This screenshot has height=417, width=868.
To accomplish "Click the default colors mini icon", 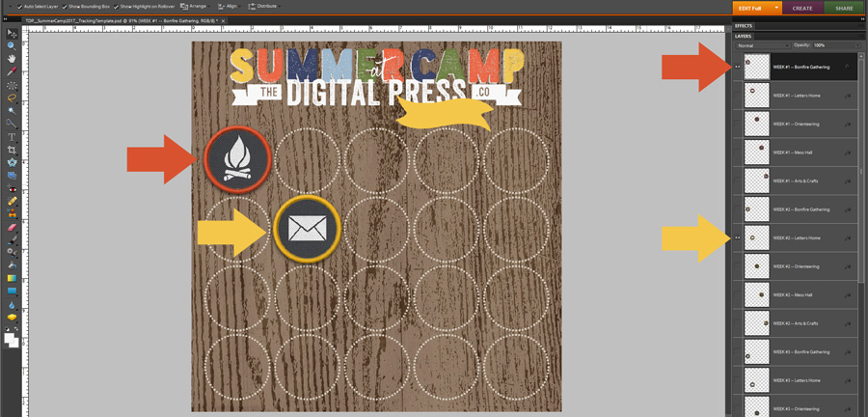I will click(x=7, y=329).
